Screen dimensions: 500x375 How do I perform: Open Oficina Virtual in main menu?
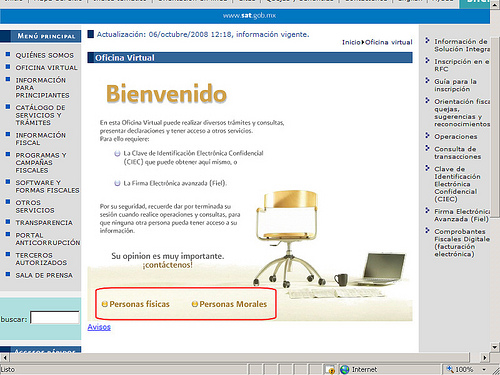pos(46,68)
